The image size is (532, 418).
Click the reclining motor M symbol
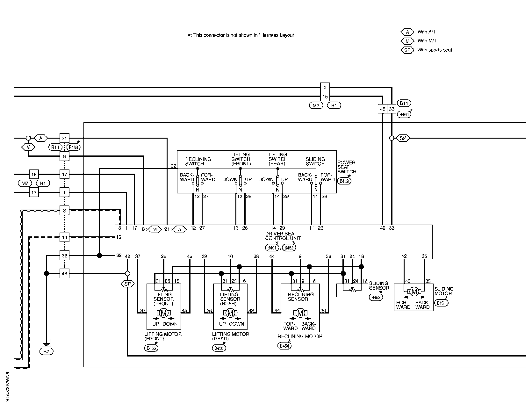click(300, 313)
